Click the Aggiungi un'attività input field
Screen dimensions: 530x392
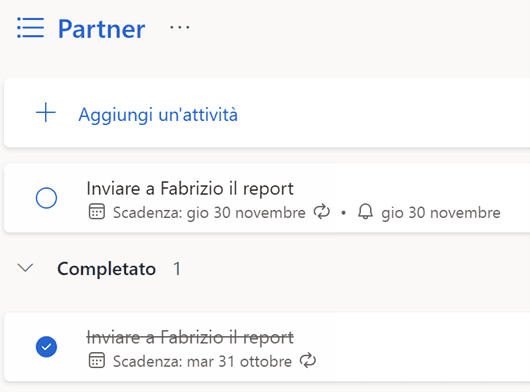[267, 113]
